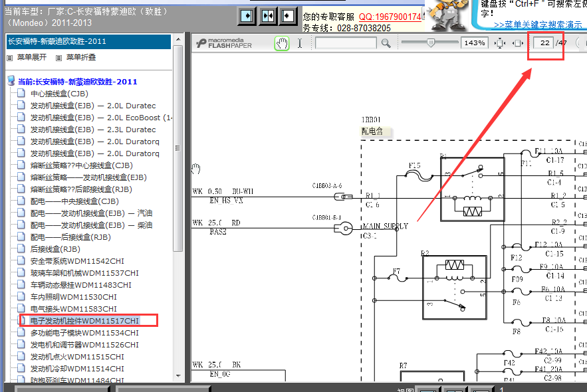The width and height of the screenshot is (587, 392).
Task: Open 车辆动态悬挂WDM11483CHI
Action: [x=81, y=285]
